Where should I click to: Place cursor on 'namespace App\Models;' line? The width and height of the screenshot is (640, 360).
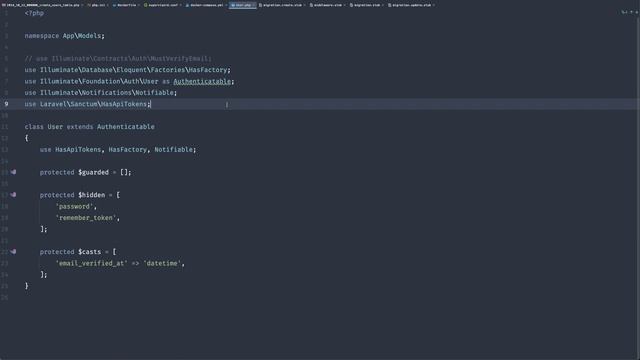64,36
